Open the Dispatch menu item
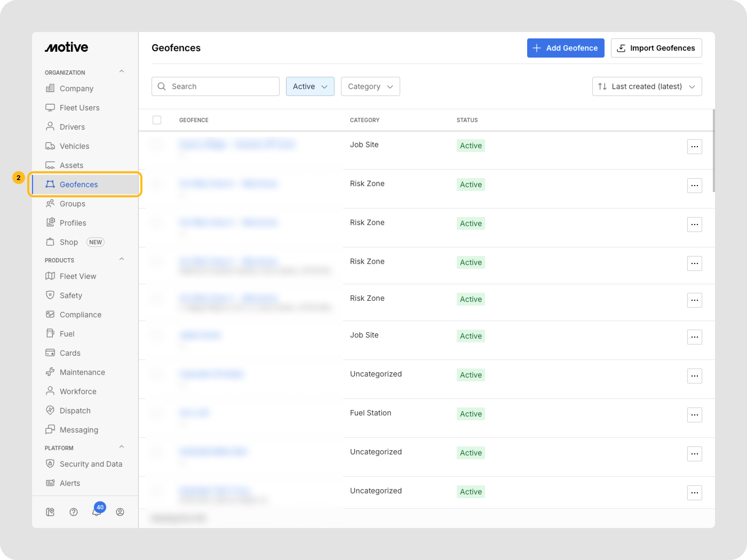 (75, 410)
